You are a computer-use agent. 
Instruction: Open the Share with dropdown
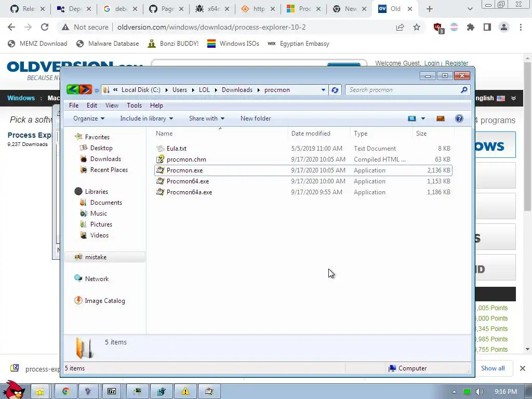tap(207, 118)
